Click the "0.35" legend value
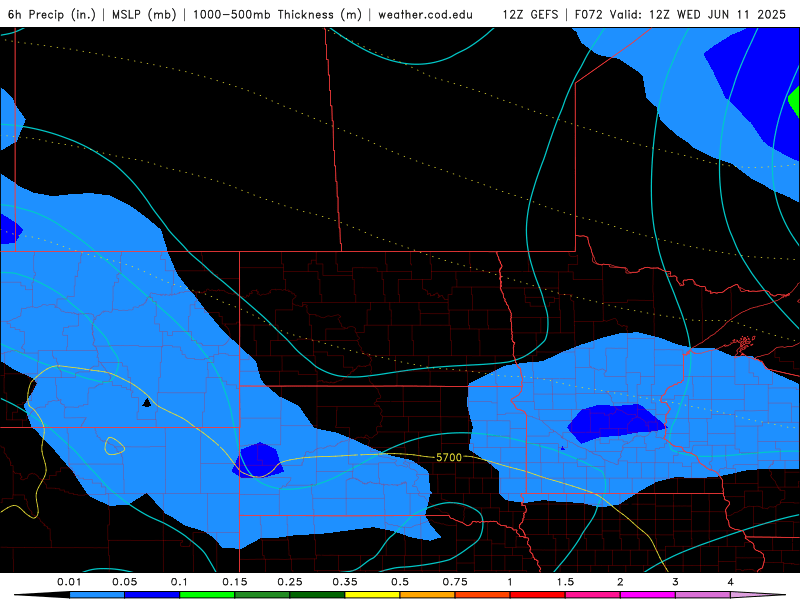The width and height of the screenshot is (800, 600). point(345,582)
